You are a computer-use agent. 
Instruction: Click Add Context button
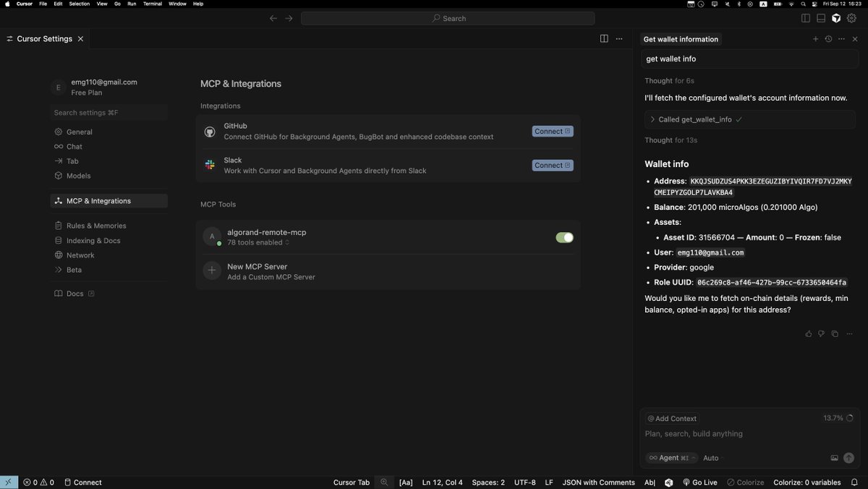[672, 418]
